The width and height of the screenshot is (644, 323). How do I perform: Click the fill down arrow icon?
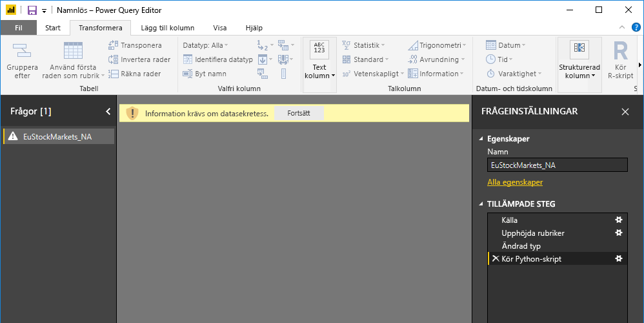coord(263,59)
